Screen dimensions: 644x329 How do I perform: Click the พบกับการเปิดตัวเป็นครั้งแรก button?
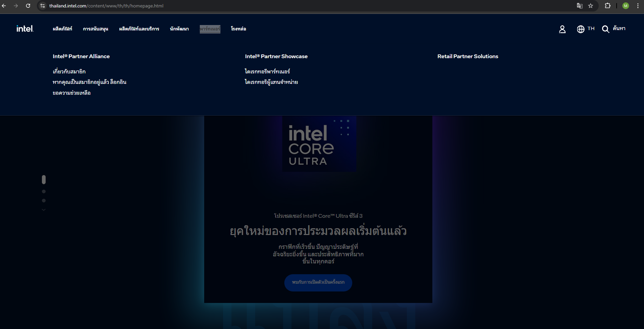(x=318, y=282)
